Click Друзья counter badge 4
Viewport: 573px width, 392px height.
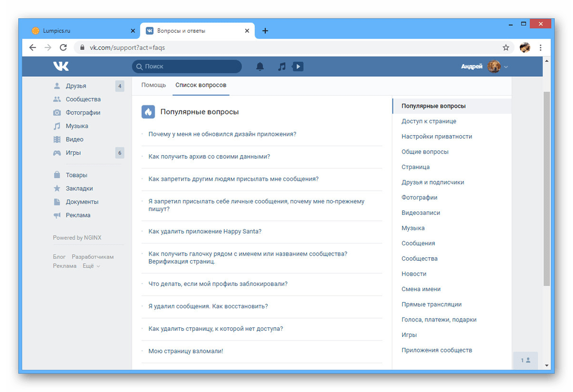pos(120,86)
